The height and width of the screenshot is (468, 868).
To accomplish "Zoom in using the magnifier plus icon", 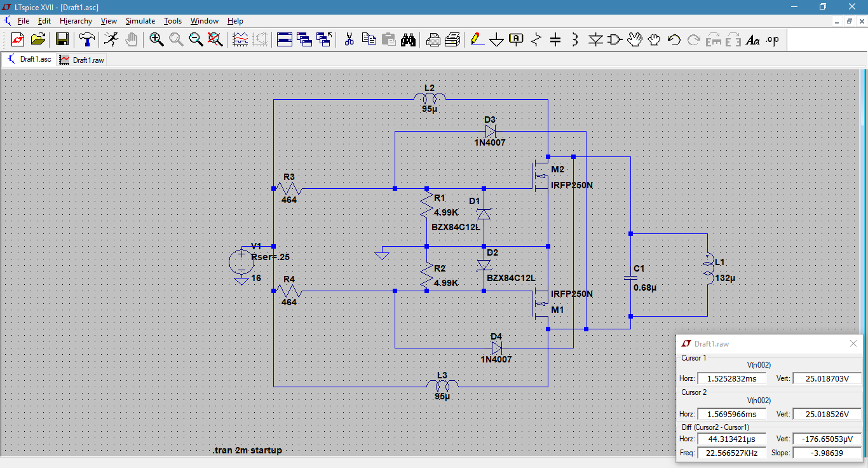I will click(x=156, y=39).
